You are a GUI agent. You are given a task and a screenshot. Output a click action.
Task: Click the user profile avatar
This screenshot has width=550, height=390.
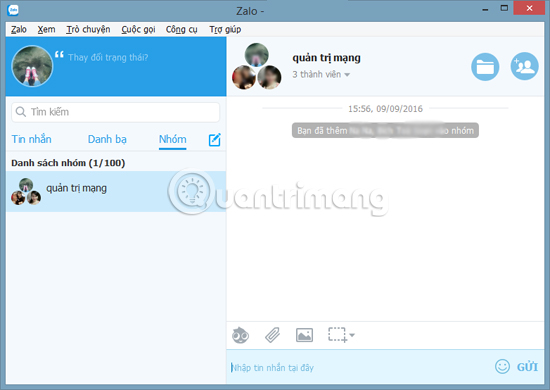32,66
